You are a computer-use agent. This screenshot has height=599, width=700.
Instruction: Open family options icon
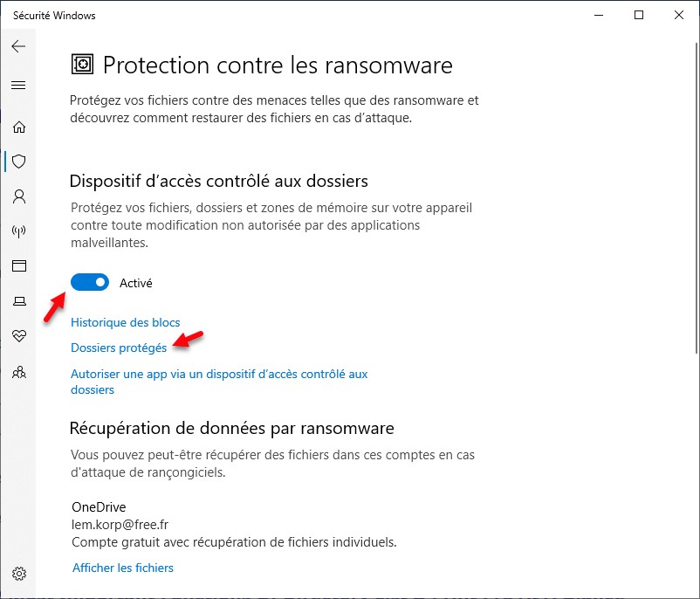(18, 372)
